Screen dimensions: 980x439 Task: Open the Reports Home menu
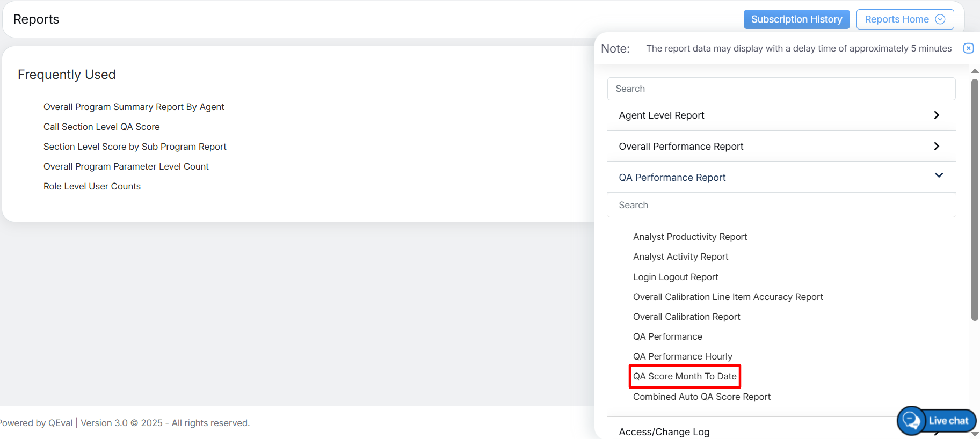[x=896, y=19]
